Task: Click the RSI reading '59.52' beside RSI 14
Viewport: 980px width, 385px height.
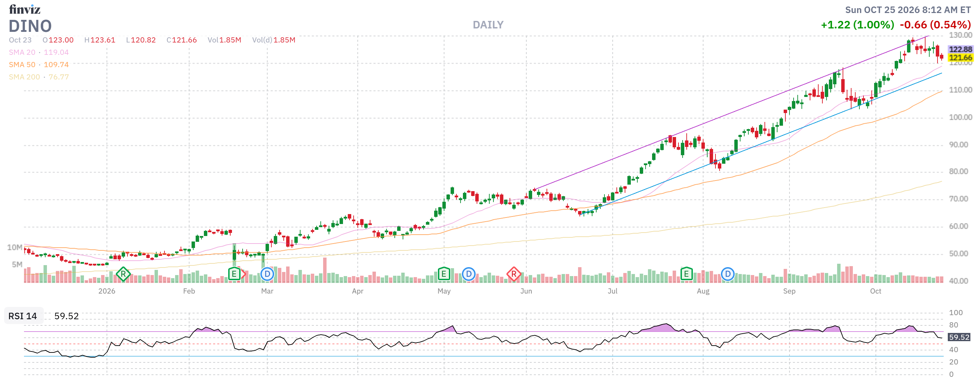Action: (x=66, y=316)
